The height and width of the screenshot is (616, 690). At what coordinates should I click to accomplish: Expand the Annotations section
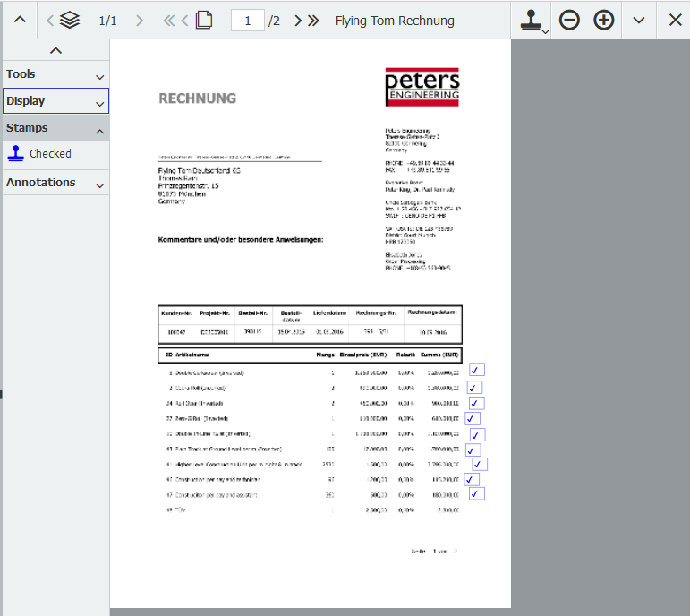(x=55, y=183)
